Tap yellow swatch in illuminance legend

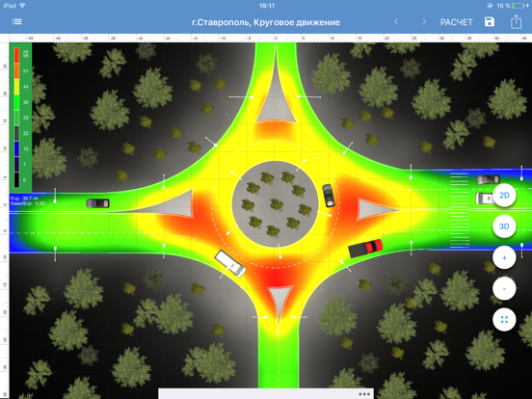click(x=16, y=87)
